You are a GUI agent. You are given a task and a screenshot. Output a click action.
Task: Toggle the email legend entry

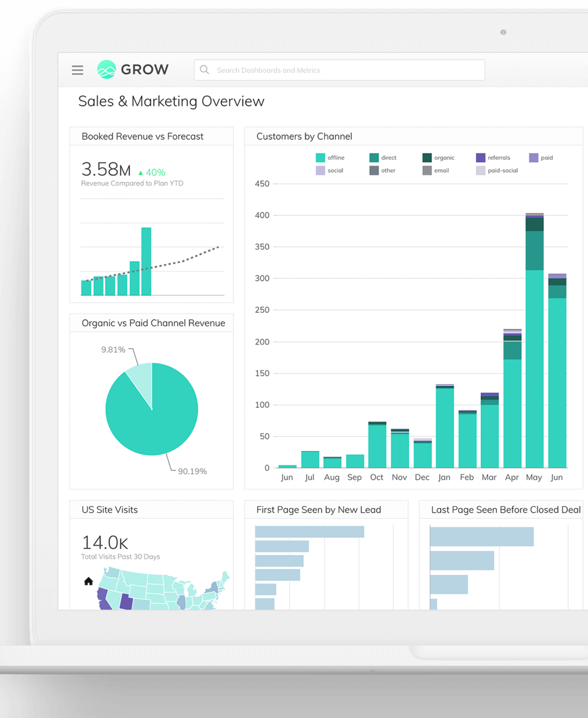[x=435, y=170]
